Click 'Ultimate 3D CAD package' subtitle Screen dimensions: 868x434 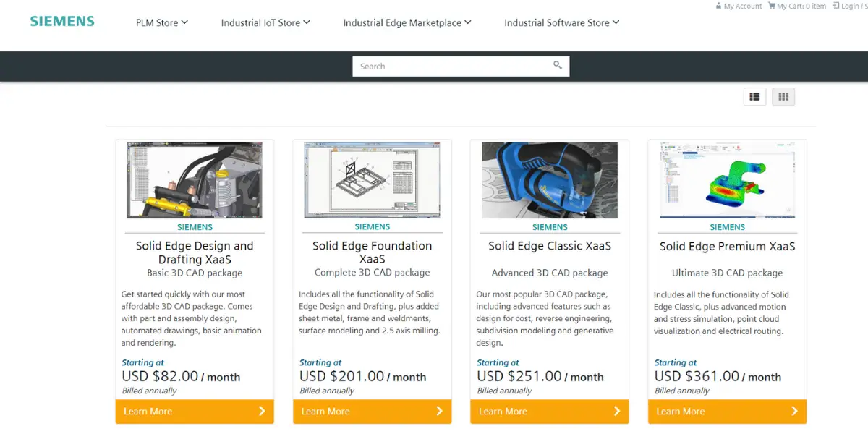728,273
